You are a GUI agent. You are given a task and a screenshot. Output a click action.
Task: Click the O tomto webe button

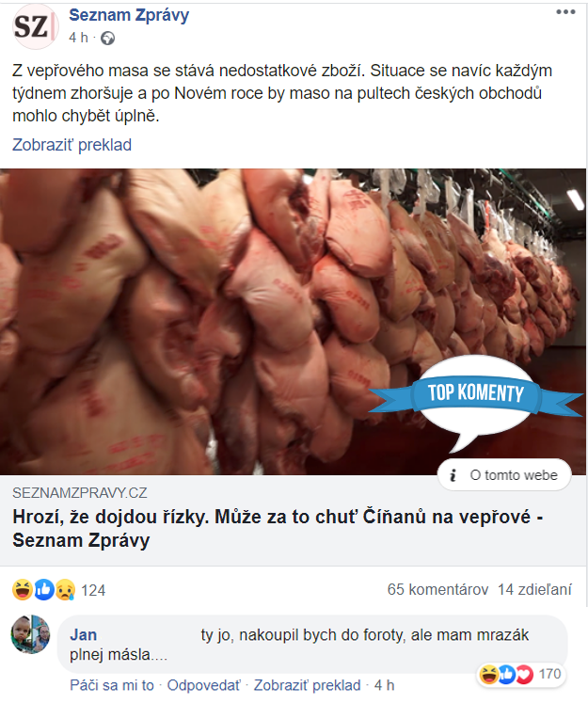click(504, 475)
